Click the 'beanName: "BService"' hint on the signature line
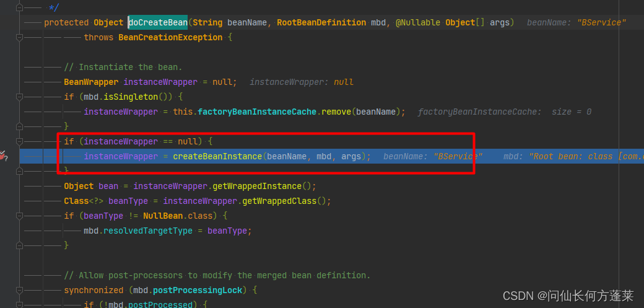 pos(577,22)
